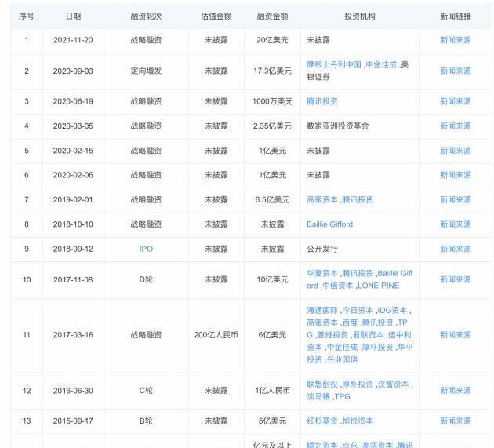Open 百度 investor link

(350, 322)
